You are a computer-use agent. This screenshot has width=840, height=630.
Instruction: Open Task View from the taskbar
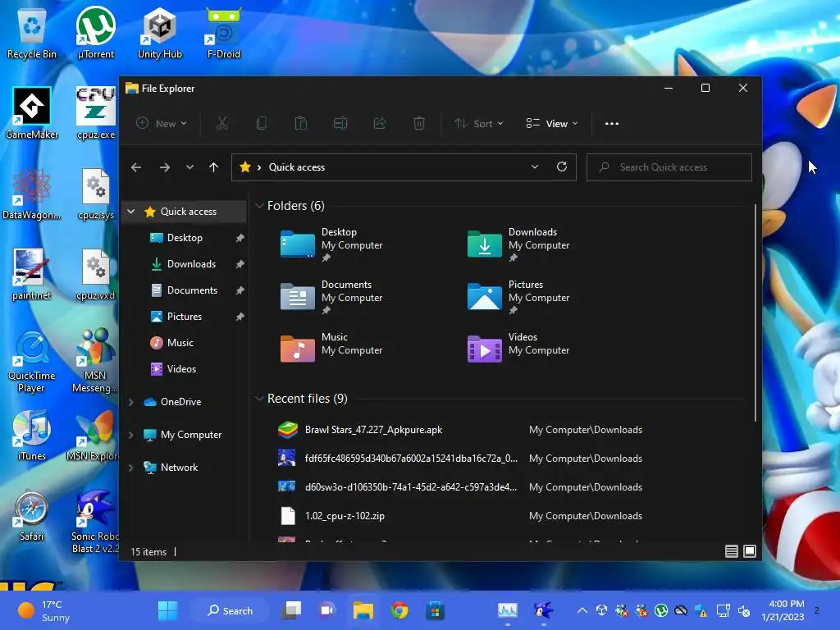[x=292, y=610]
